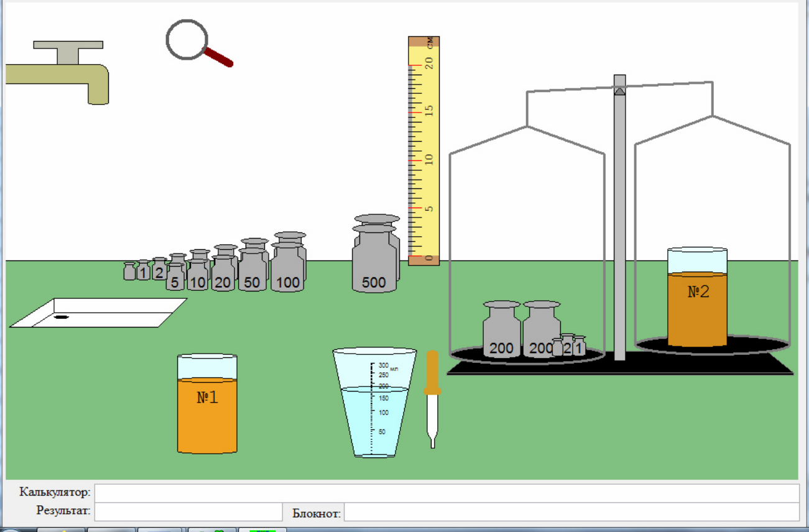
Task: Select the orange beaker №1 on the table
Action: 207,404
